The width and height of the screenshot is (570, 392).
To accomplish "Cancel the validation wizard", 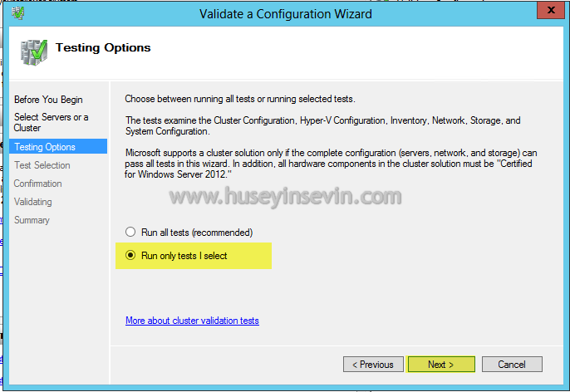I will (x=512, y=364).
